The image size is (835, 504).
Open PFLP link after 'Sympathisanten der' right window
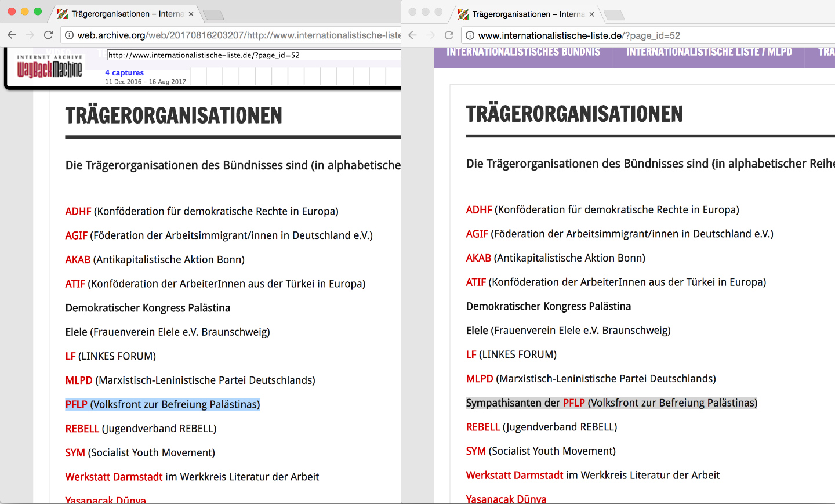click(x=574, y=403)
